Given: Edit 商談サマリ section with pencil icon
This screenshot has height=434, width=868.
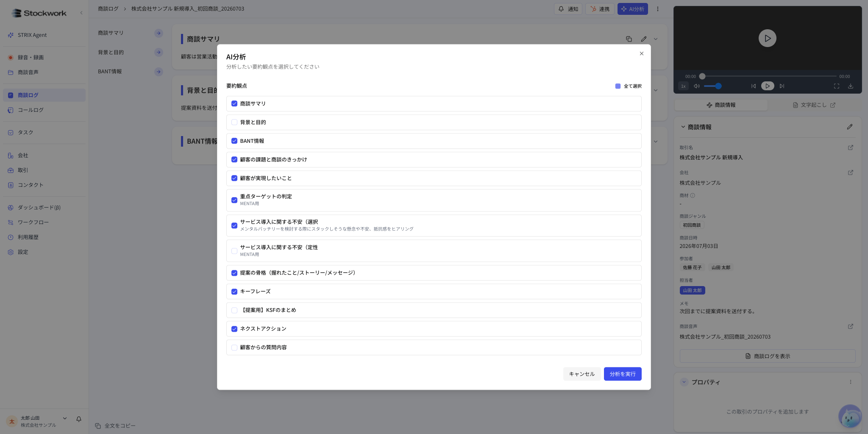Looking at the screenshot, I should [x=644, y=39].
